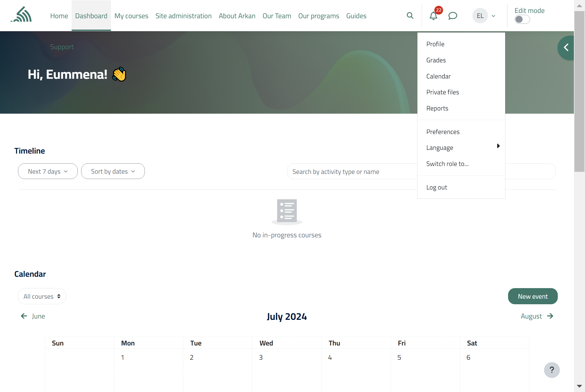Open the Next 7 days filter dropdown
This screenshot has width=585, height=392.
click(48, 171)
